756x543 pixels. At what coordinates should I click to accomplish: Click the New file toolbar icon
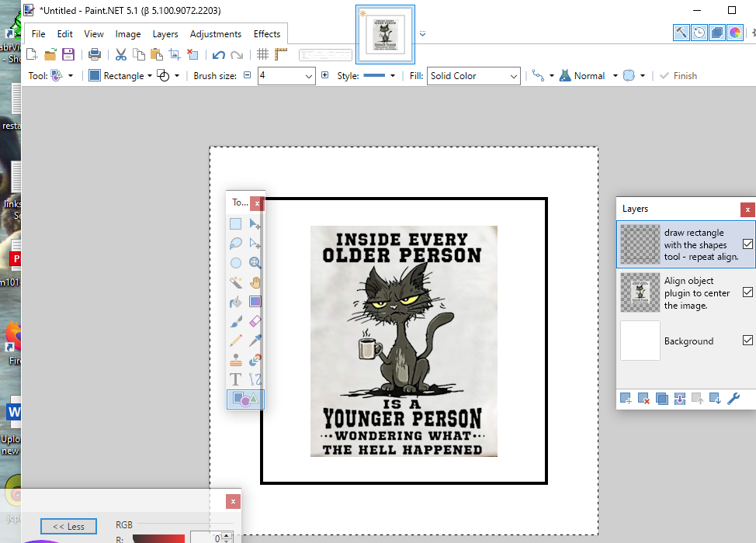coord(32,54)
